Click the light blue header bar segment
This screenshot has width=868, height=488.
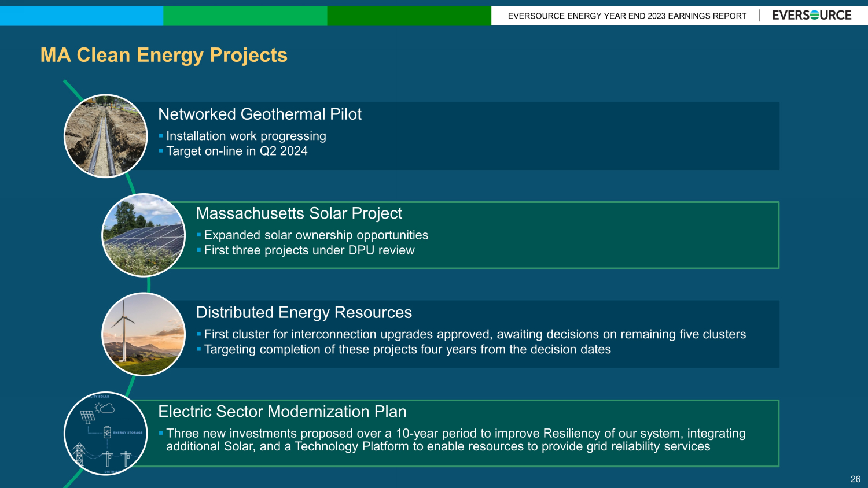click(82, 16)
